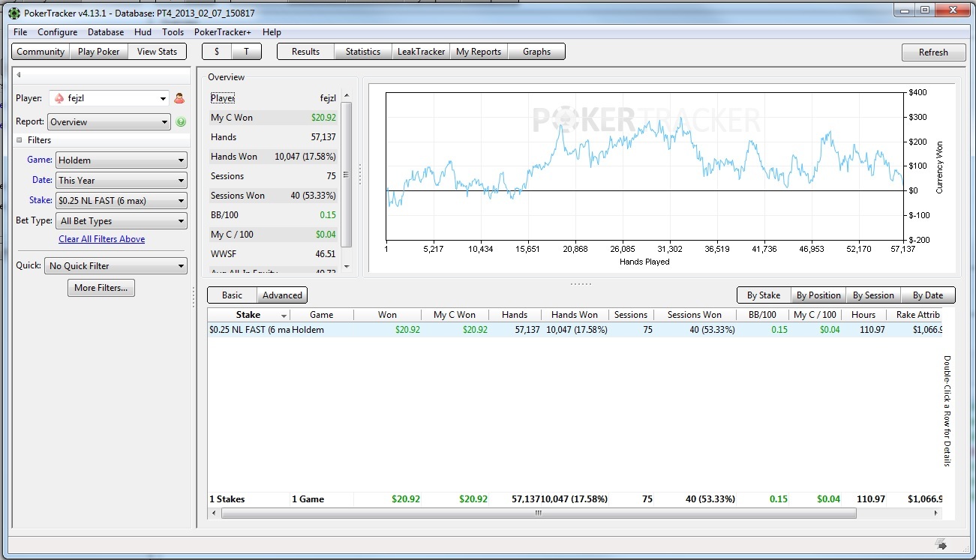Open the My Reports tab
The image size is (976, 560).
pyautogui.click(x=479, y=52)
